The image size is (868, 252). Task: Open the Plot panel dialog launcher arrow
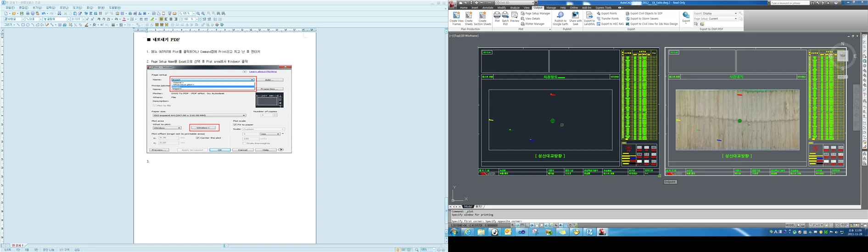tap(550, 29)
